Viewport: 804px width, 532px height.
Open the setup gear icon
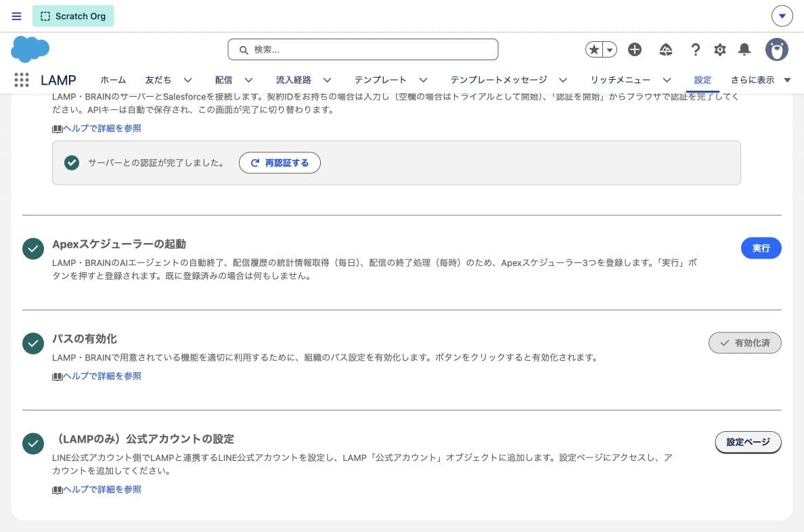tap(720, 49)
